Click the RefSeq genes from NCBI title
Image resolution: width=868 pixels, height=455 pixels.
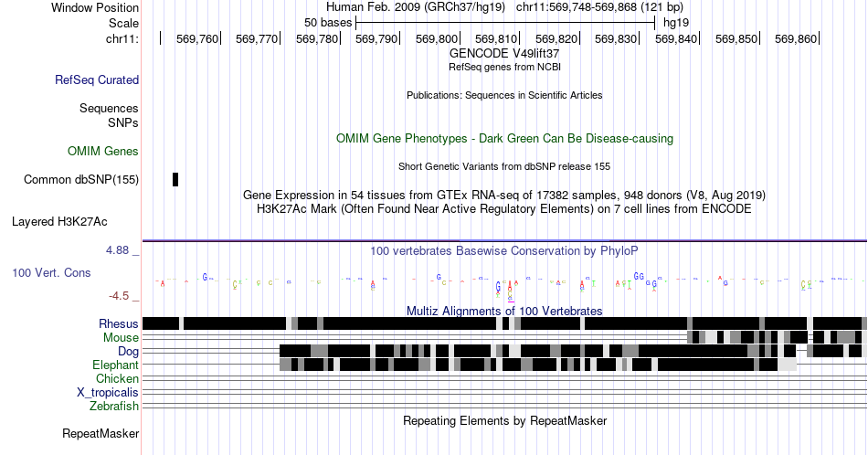pyautogui.click(x=504, y=67)
